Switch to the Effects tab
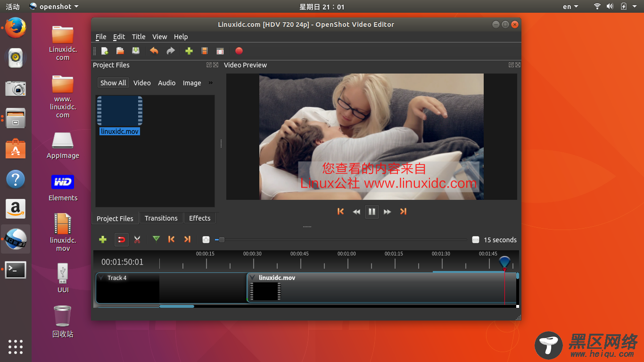The image size is (644, 362). coord(200,218)
